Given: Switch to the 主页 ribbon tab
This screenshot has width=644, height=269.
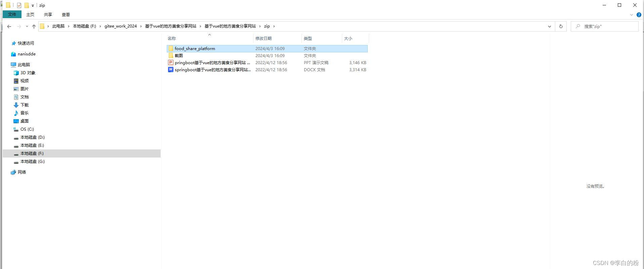Looking at the screenshot, I should click(x=30, y=14).
